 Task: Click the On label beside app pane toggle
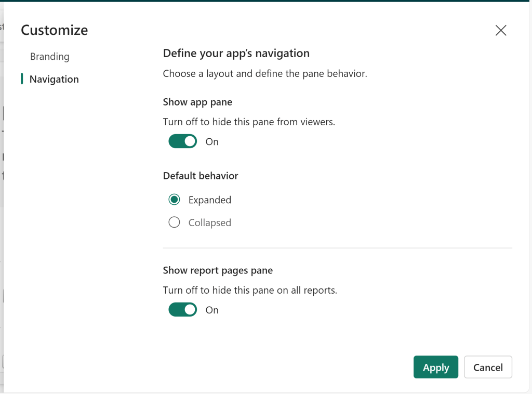pos(212,142)
